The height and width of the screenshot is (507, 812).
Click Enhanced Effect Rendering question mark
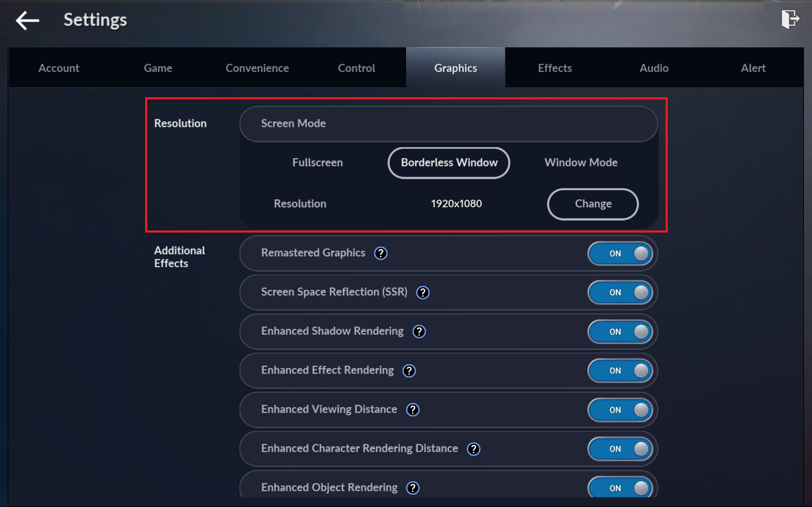(409, 371)
